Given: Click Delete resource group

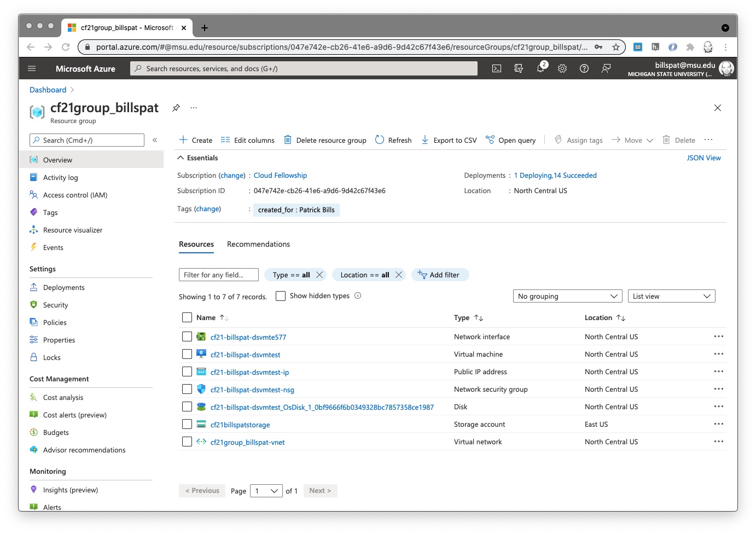Looking at the screenshot, I should click(325, 140).
